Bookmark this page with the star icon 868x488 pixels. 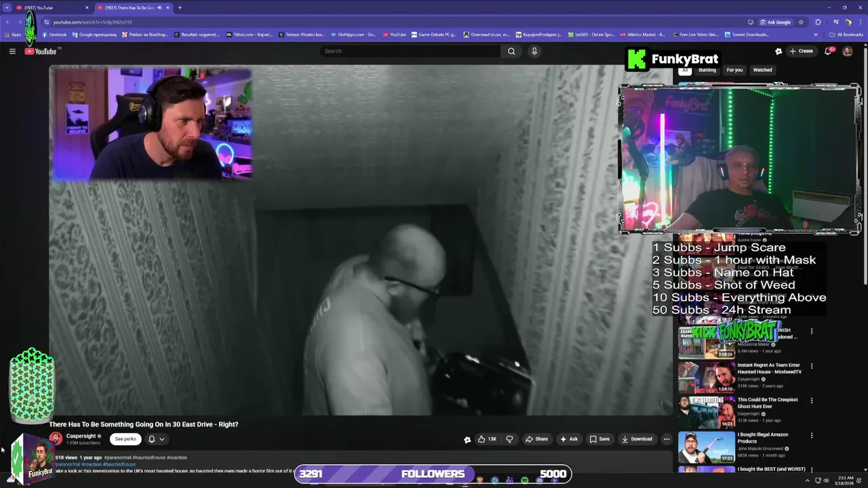click(801, 22)
